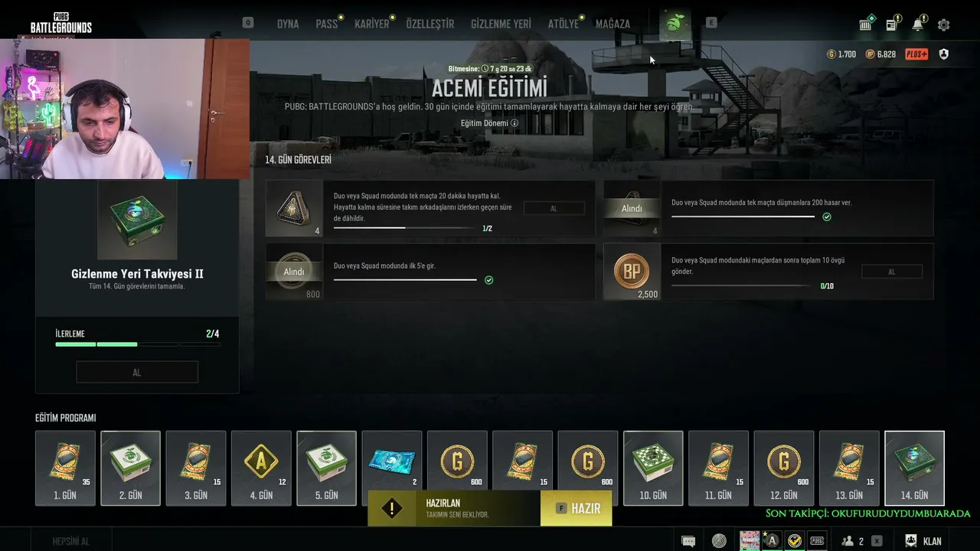This screenshot has height=551, width=980.
Task: Click the HEPSİNİ AL button
Action: click(71, 541)
